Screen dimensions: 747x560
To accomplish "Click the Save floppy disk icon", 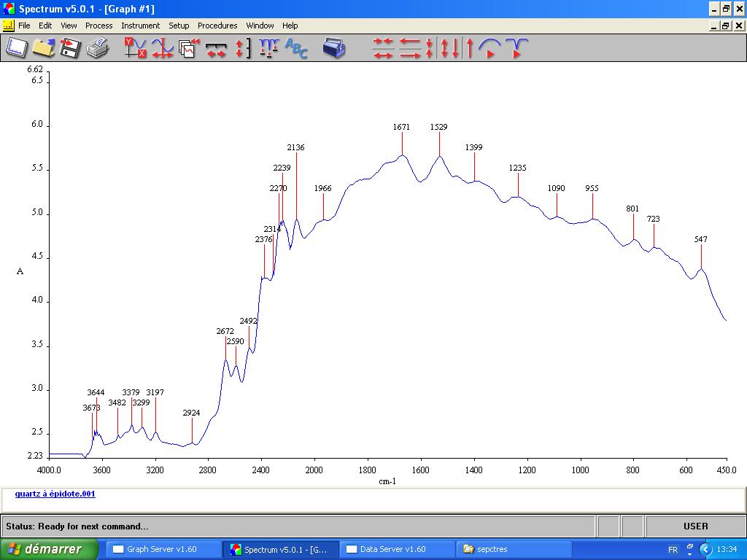I will pos(70,48).
